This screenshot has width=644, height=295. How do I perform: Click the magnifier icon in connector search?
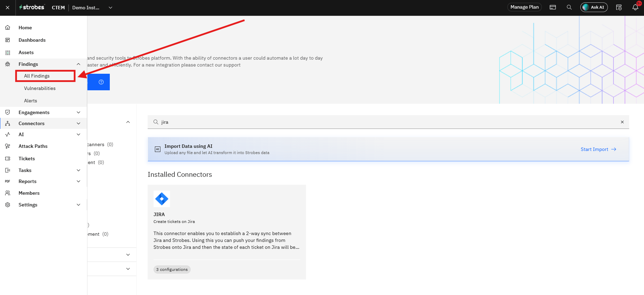(156, 122)
